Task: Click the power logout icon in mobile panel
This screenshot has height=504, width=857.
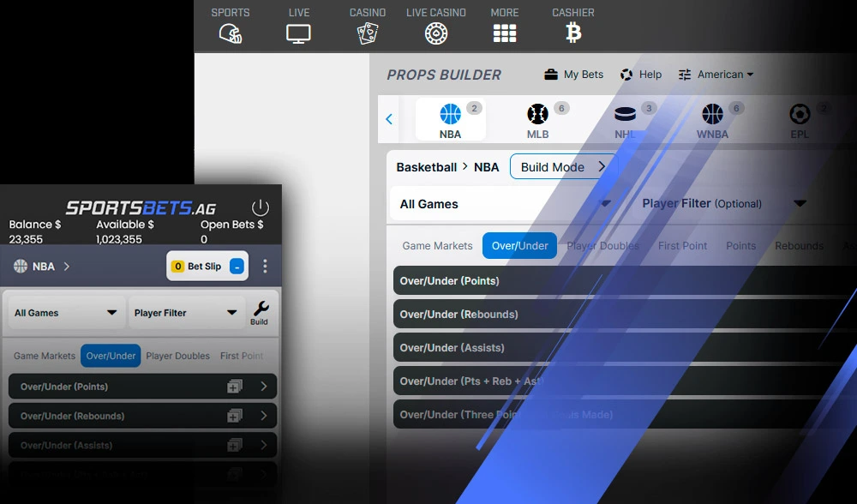Action: point(261,207)
